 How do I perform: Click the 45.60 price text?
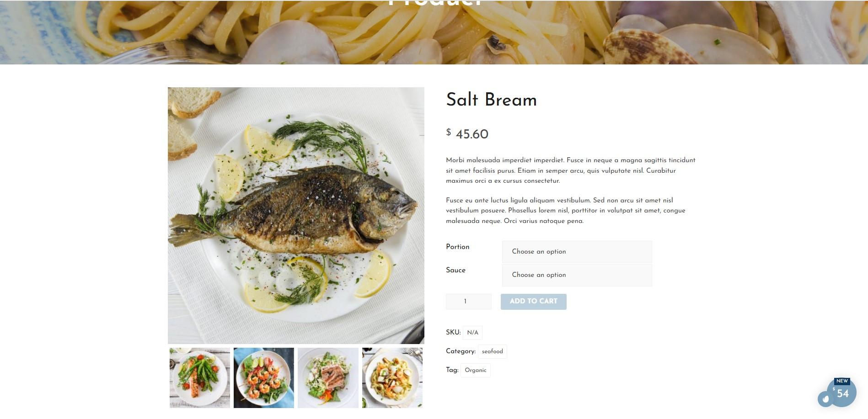point(472,134)
